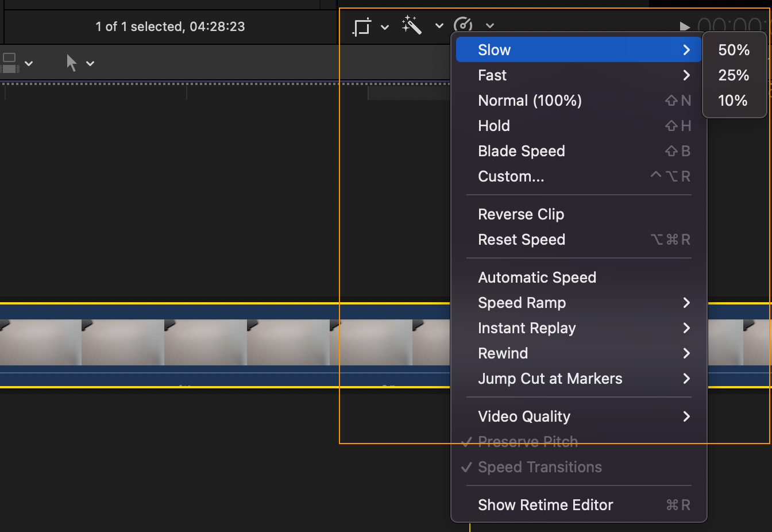Choose Show Retime Editor
The image size is (772, 532).
click(x=579, y=505)
